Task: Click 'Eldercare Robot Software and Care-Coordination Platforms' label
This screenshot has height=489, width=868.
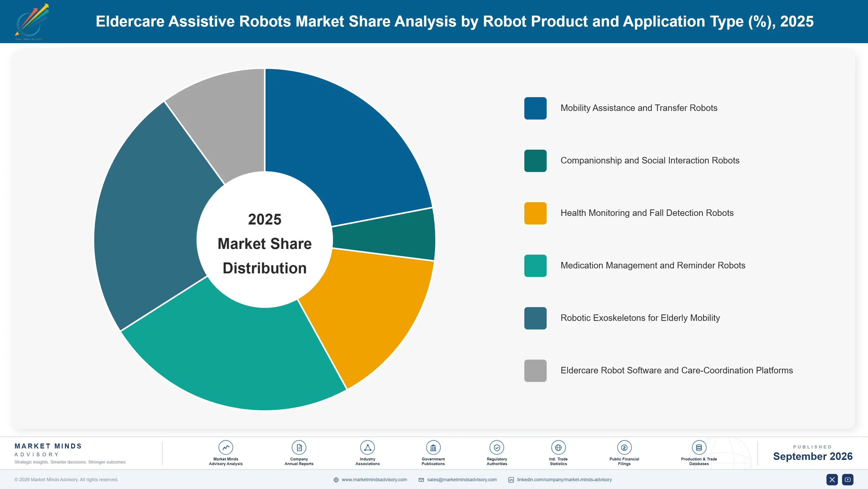Action: [x=677, y=370]
